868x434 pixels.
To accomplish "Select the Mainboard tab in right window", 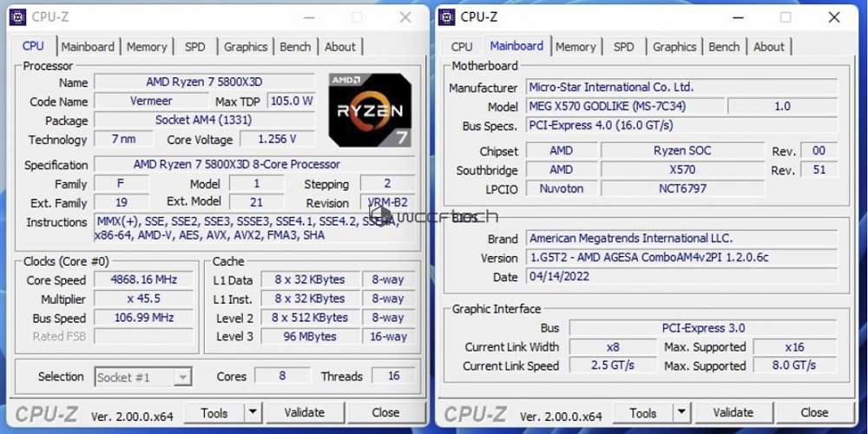I will pyautogui.click(x=516, y=46).
